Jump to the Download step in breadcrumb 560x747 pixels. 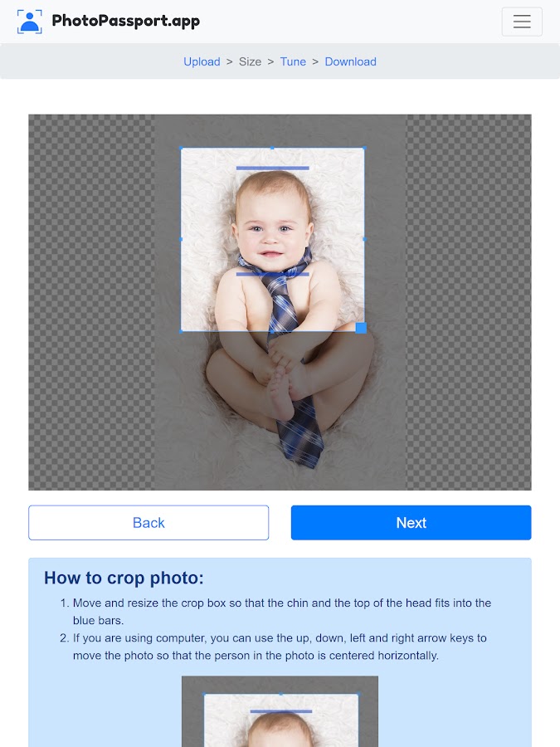point(350,62)
